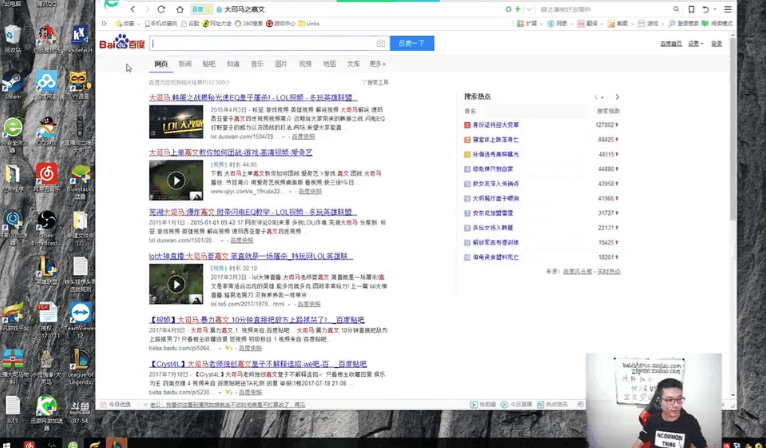Image resolution: width=766 pixels, height=448 pixels.
Task: Go back with the browser back arrow
Action: tap(133, 9)
